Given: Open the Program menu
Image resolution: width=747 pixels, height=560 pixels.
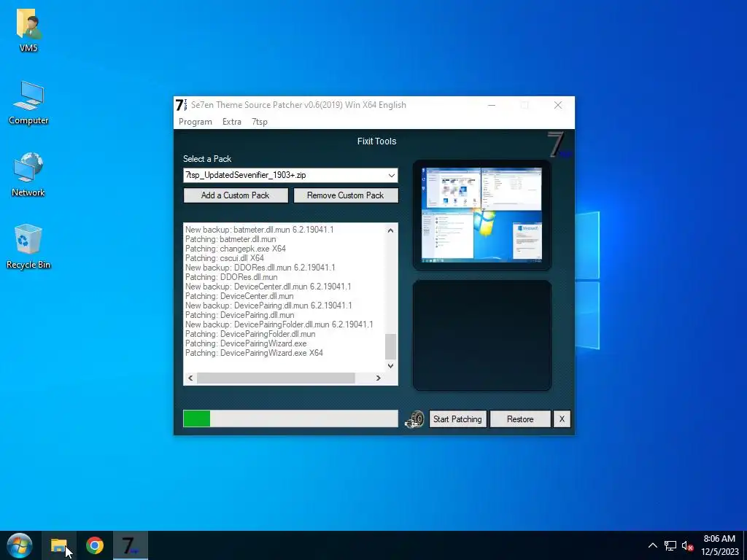Looking at the screenshot, I should point(196,122).
